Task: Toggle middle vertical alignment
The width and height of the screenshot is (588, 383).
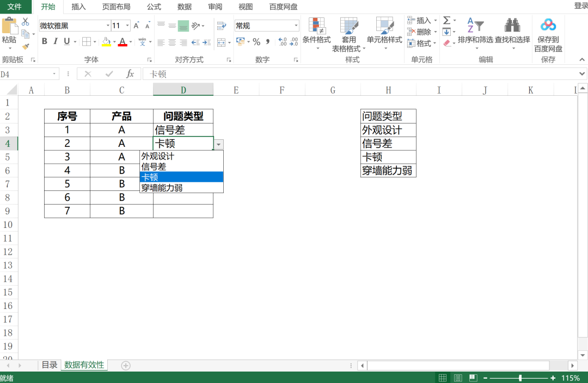Action: pos(172,26)
